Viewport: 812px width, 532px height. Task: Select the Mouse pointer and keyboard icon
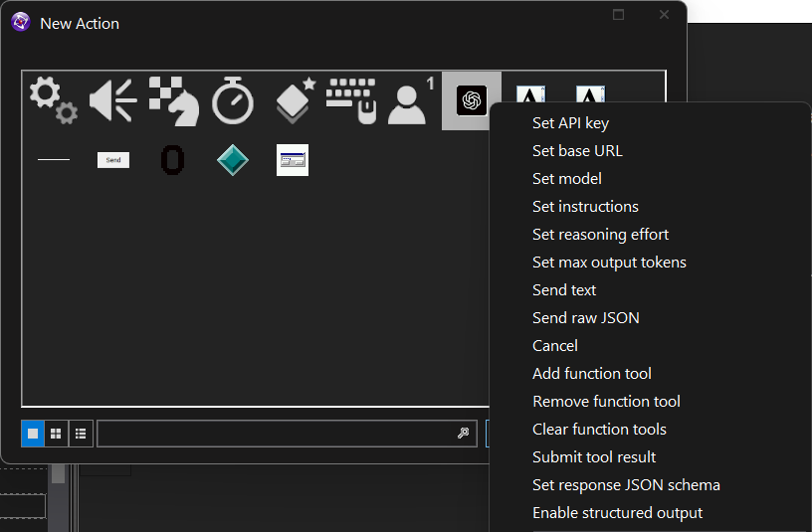[x=351, y=100]
